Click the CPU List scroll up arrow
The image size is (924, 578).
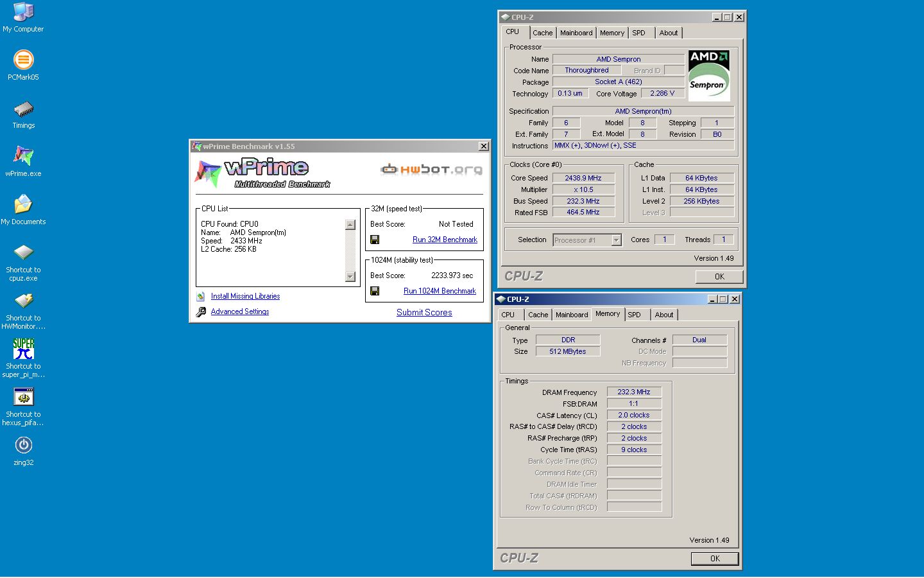(x=350, y=225)
